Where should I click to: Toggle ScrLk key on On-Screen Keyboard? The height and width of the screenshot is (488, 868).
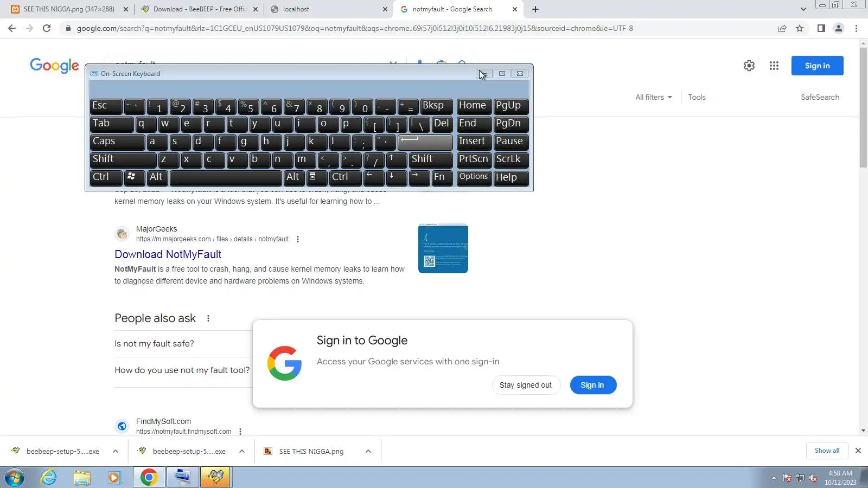click(x=511, y=159)
